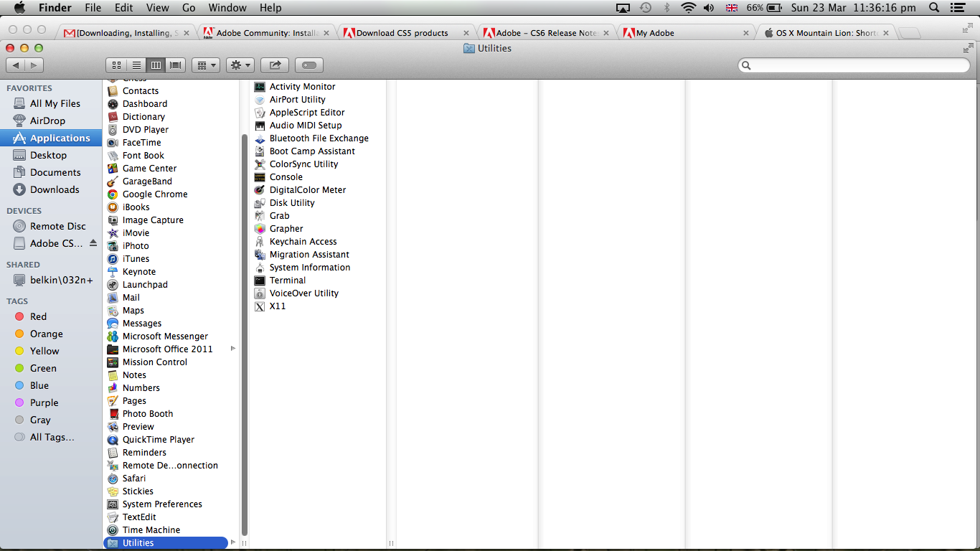Switch to Download CS5 products tab
Image resolution: width=980 pixels, height=551 pixels.
[406, 32]
